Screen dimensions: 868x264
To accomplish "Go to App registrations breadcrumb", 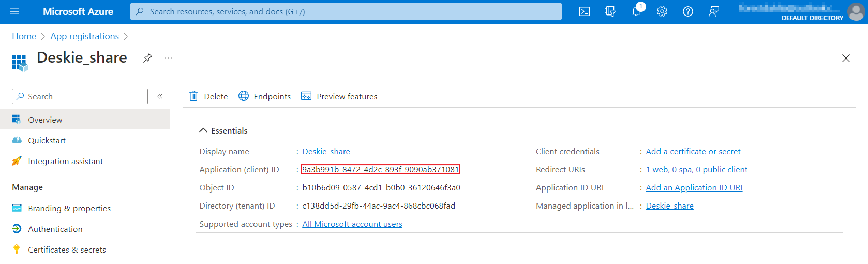I will click(84, 36).
